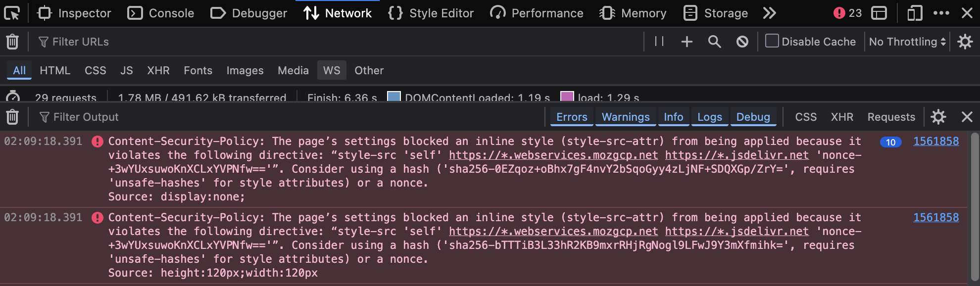Open console settings gear

pos(938,117)
